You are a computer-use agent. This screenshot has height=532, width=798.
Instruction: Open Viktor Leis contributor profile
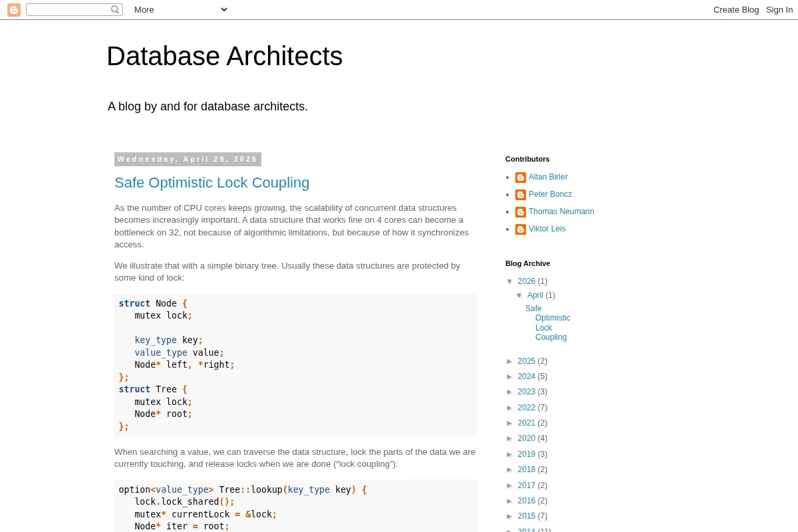pos(547,229)
